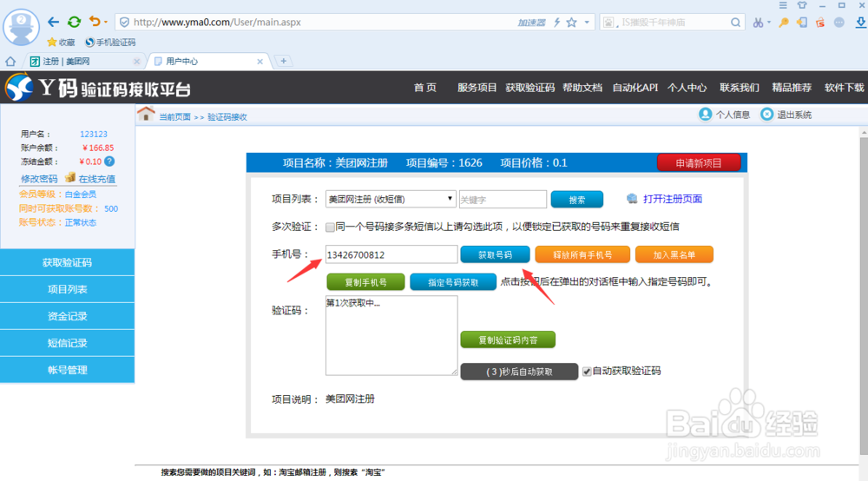
Task: Select 获取验证码 in the sidebar
Action: coord(67,262)
